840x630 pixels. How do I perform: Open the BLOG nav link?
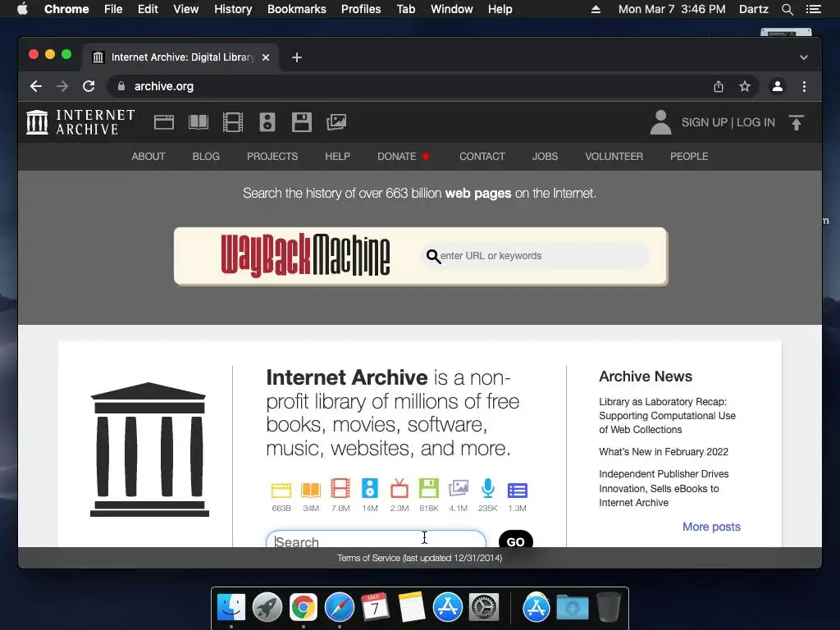click(x=206, y=157)
